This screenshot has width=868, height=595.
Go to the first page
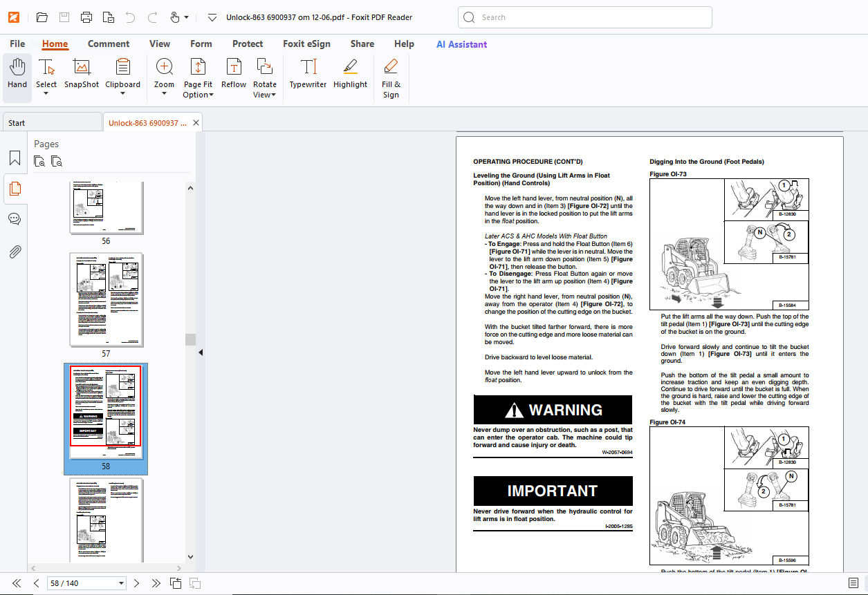point(17,583)
